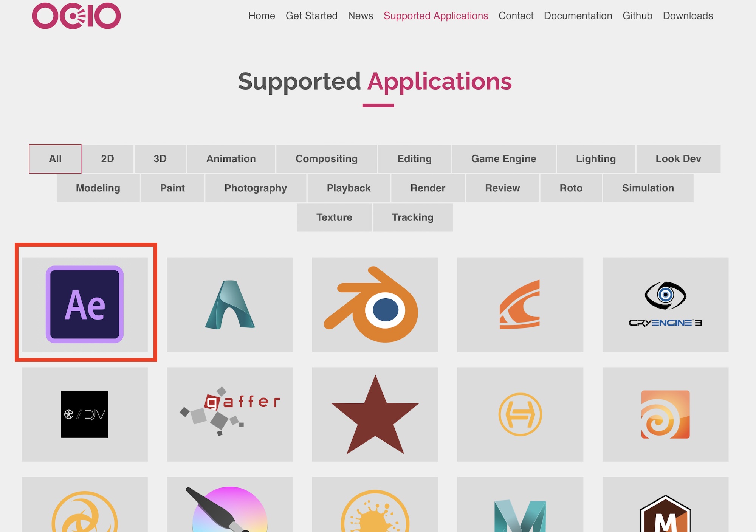Viewport: 756px width, 532px height.
Task: Open the Github link in navigation
Action: click(637, 16)
